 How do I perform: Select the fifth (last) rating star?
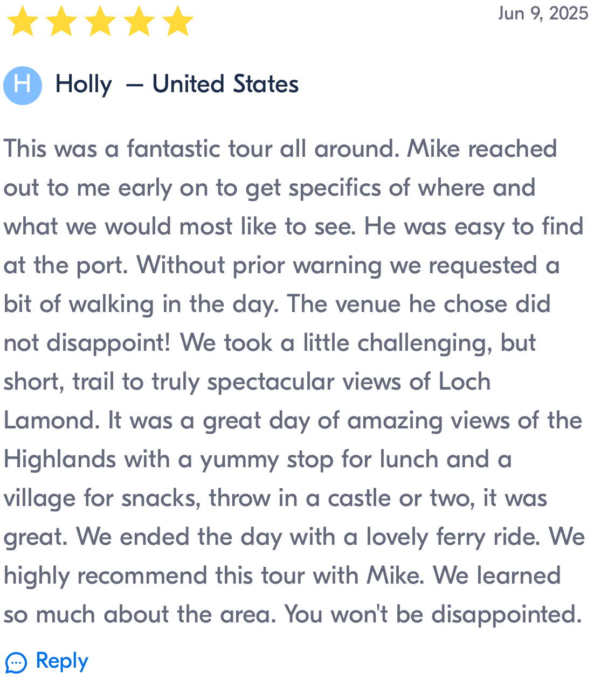pos(177,22)
